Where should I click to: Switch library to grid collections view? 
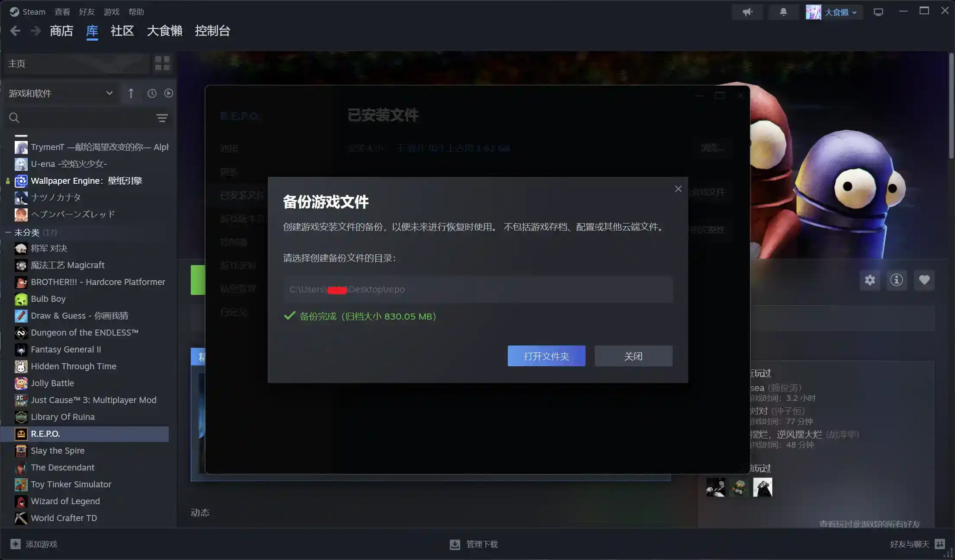162,64
